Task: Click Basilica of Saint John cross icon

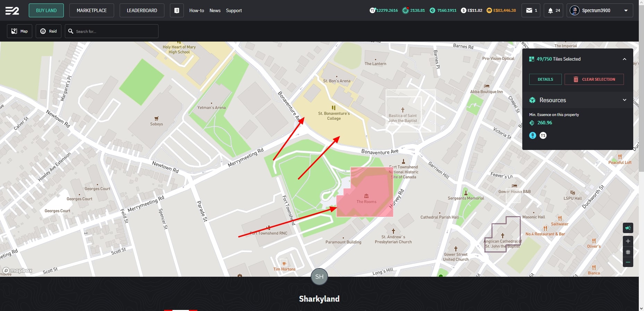Action: click(x=403, y=110)
